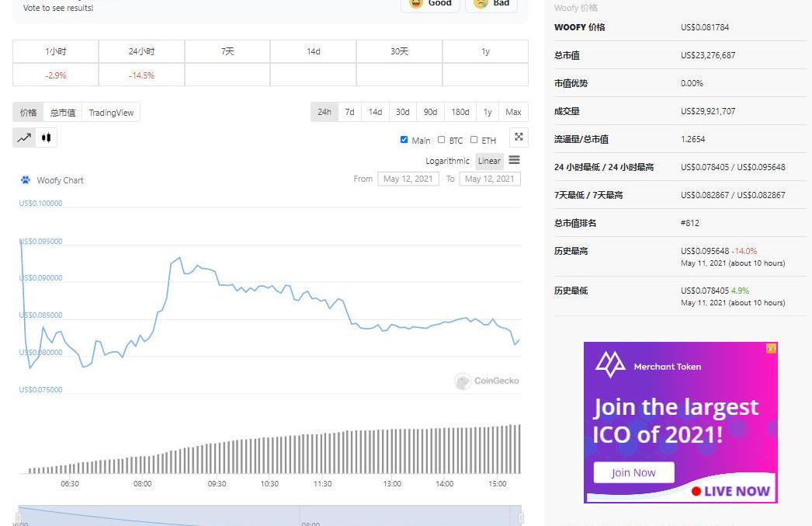Click the 30天 column header

point(399,51)
